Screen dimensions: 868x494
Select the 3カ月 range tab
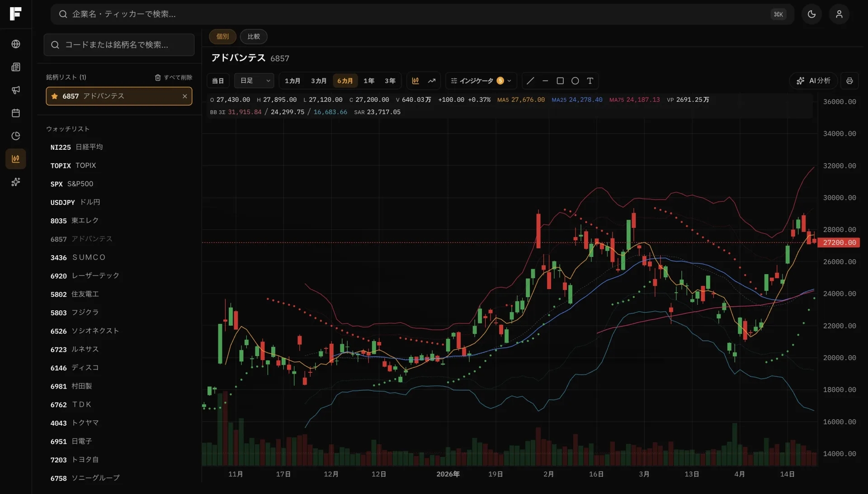point(319,81)
